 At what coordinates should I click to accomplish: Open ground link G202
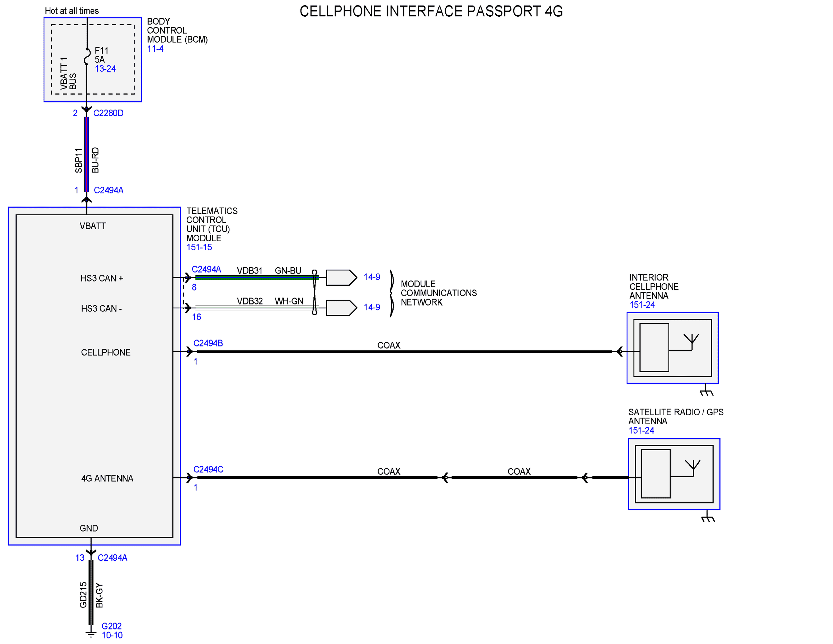pyautogui.click(x=111, y=626)
